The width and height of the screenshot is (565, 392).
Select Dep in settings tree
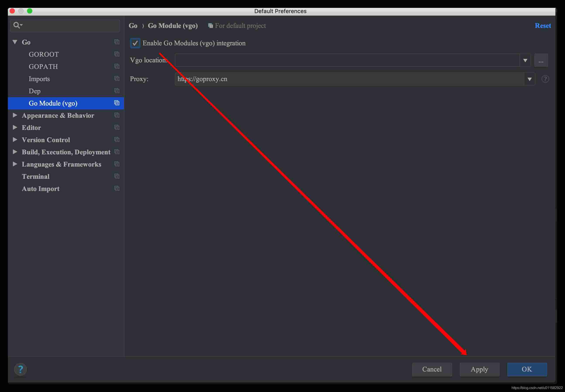click(34, 91)
